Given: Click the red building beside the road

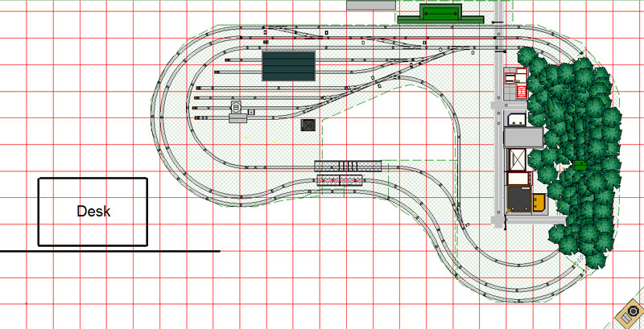Looking at the screenshot, I should click(x=514, y=84).
